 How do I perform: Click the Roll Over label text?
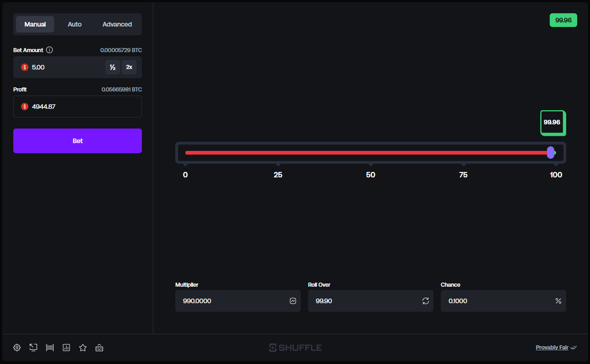pyautogui.click(x=319, y=285)
